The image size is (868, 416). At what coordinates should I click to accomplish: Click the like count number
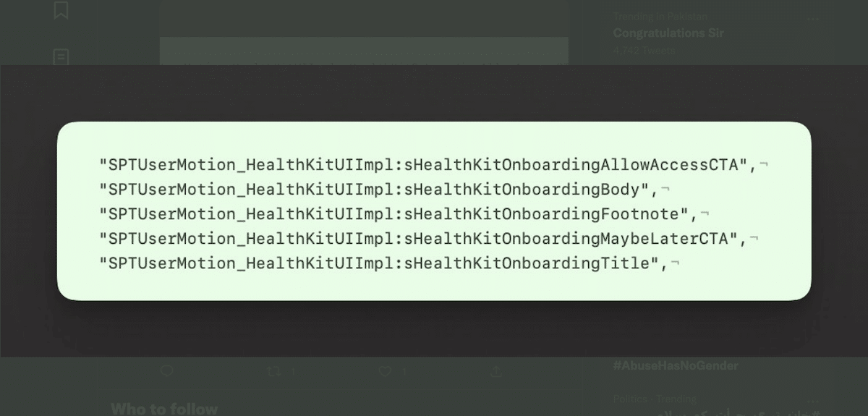tap(404, 372)
